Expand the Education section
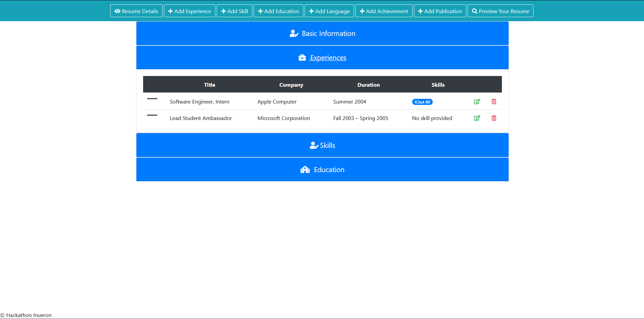 pos(322,169)
